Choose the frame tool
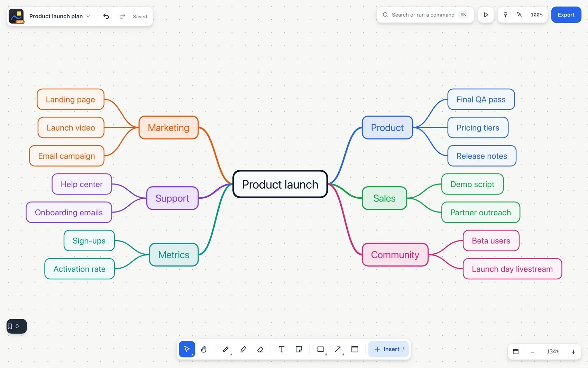This screenshot has width=588, height=368. click(x=355, y=349)
